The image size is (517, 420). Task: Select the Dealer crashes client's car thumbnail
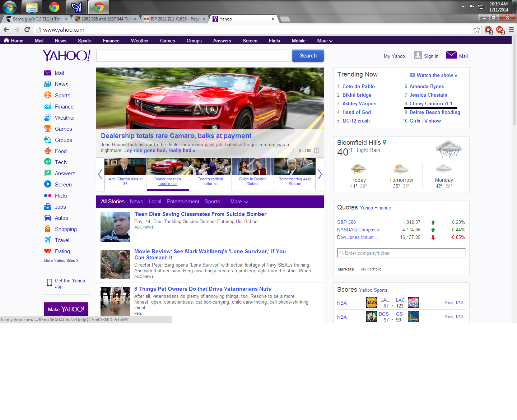(x=168, y=174)
